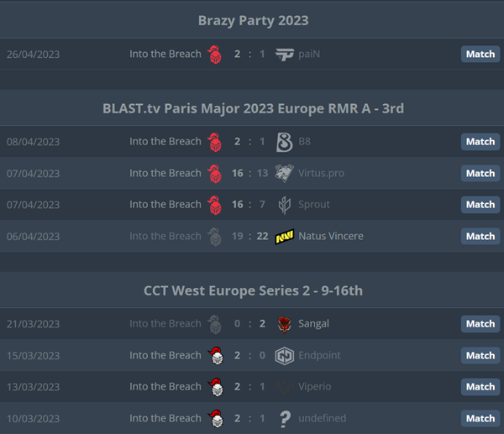Click the B8 team logo

pos(285,142)
